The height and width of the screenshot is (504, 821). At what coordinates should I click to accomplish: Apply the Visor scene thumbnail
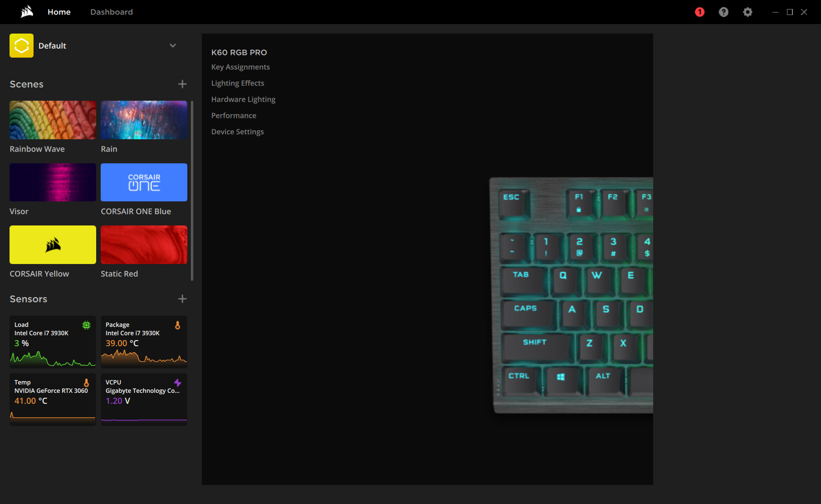(x=53, y=182)
